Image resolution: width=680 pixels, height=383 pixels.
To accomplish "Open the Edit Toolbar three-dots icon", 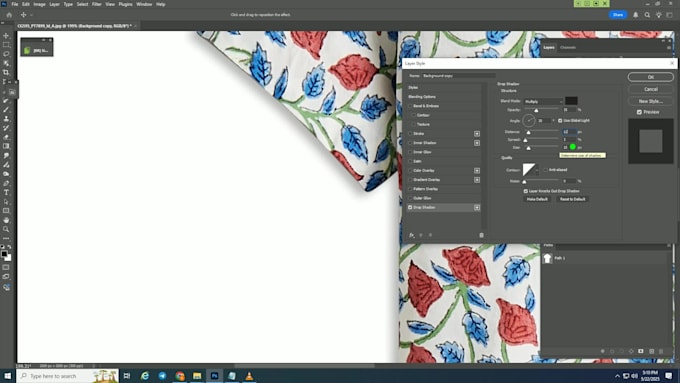I will coord(6,238).
